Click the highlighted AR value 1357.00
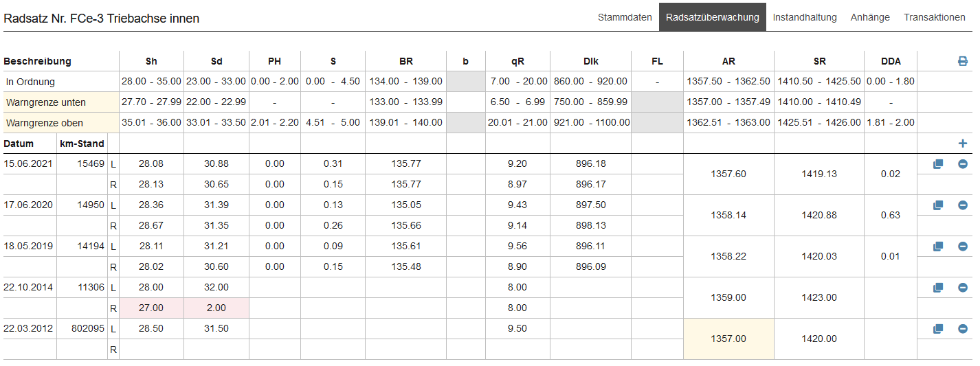The height and width of the screenshot is (366, 980). point(728,339)
